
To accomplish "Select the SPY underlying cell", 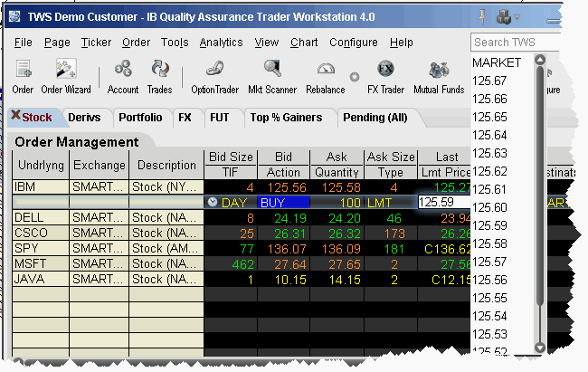I will pyautogui.click(x=41, y=249).
